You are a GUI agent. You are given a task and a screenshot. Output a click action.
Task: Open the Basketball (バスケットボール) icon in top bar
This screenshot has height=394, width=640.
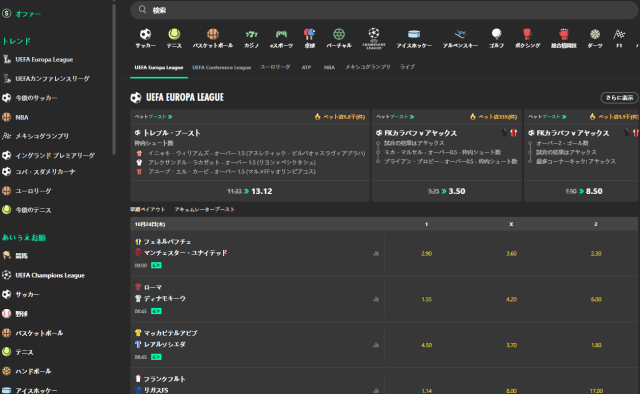tap(213, 34)
